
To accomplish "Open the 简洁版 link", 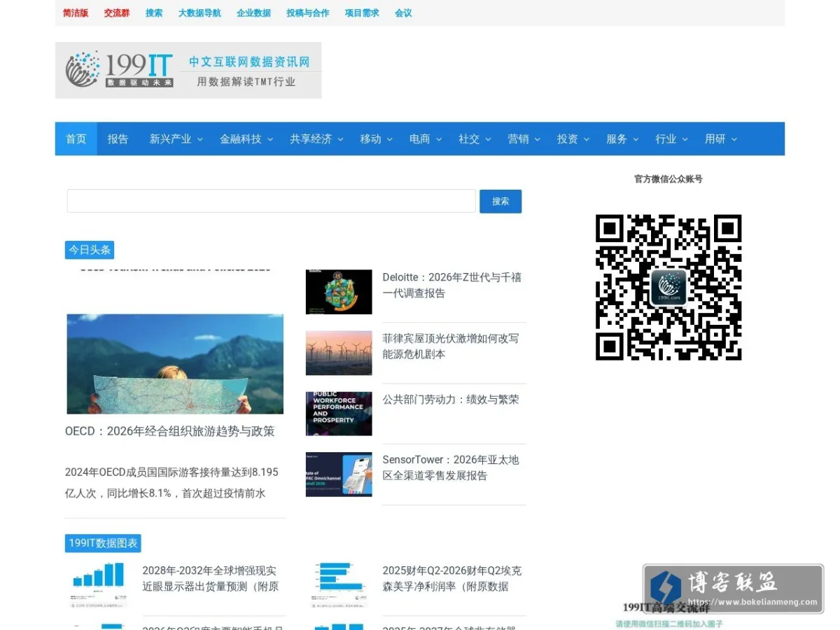I will [x=76, y=13].
